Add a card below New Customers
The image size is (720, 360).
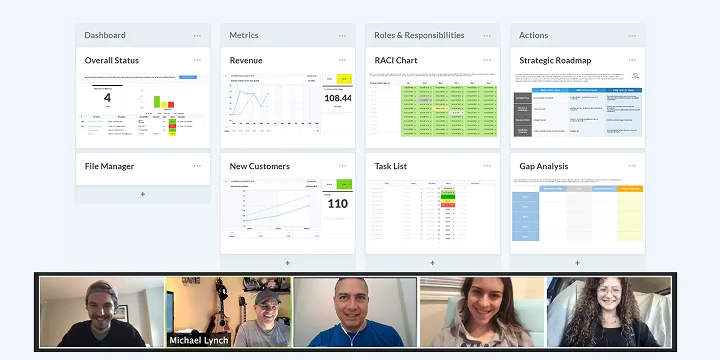click(x=287, y=263)
